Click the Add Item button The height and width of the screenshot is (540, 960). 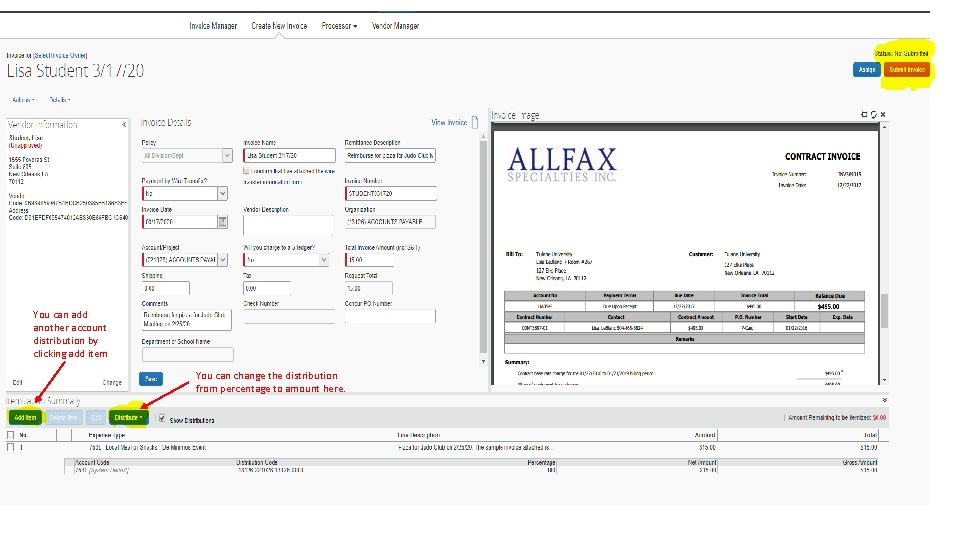point(25,418)
